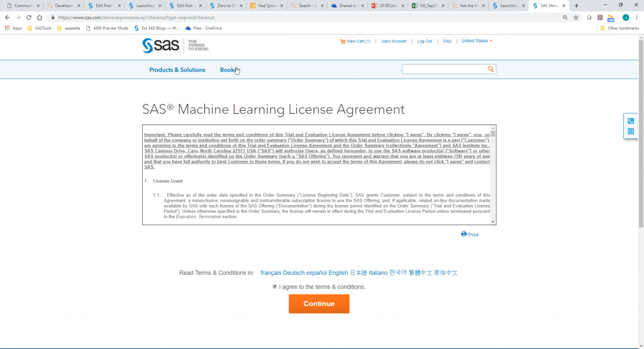Image resolution: width=644 pixels, height=349 pixels.
Task: Click the search magnifier on SAS site
Action: click(x=491, y=69)
